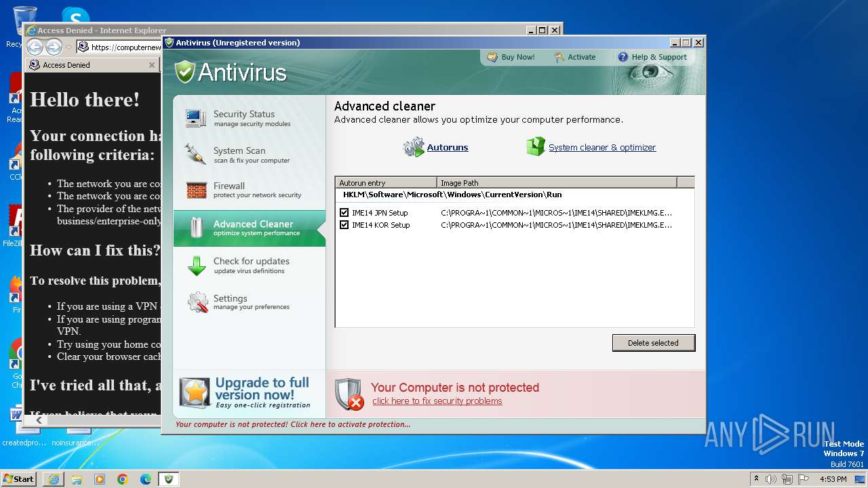This screenshot has height=488, width=868.
Task: Click the Autoruns link
Action: (448, 147)
